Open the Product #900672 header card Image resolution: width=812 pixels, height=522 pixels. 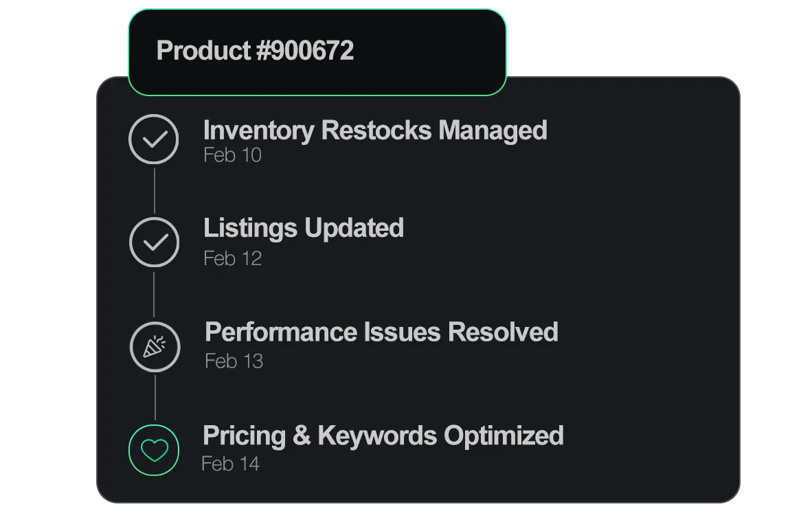coord(317,52)
